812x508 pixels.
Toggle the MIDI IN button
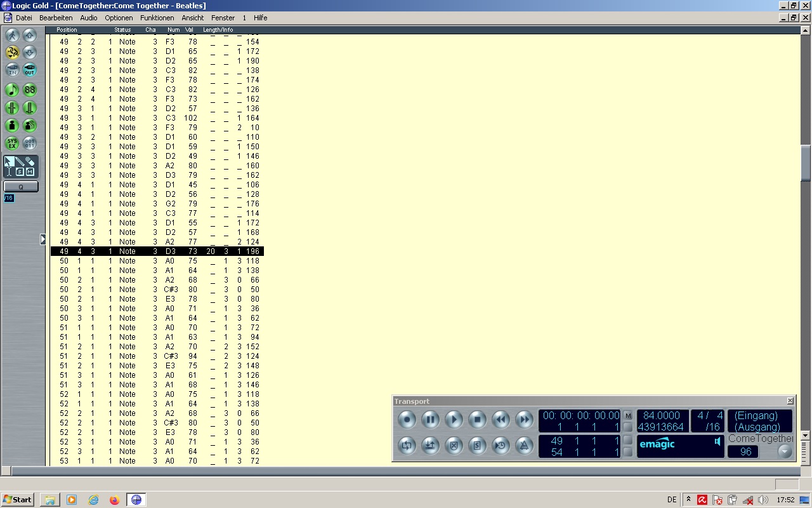[12, 70]
